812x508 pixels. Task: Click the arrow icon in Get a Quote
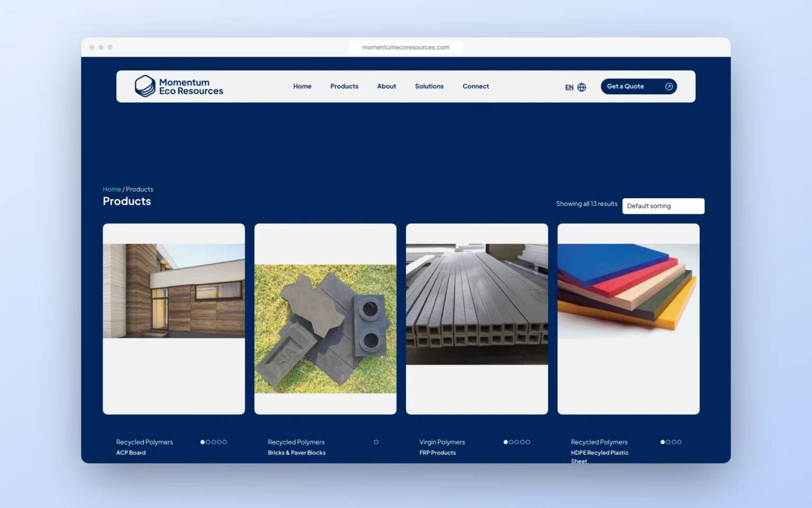(669, 86)
